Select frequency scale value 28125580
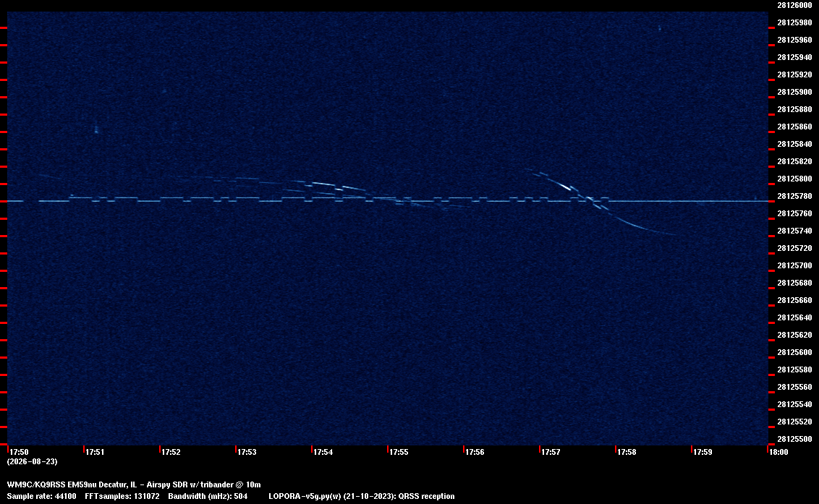The image size is (819, 504). pyautogui.click(x=794, y=370)
